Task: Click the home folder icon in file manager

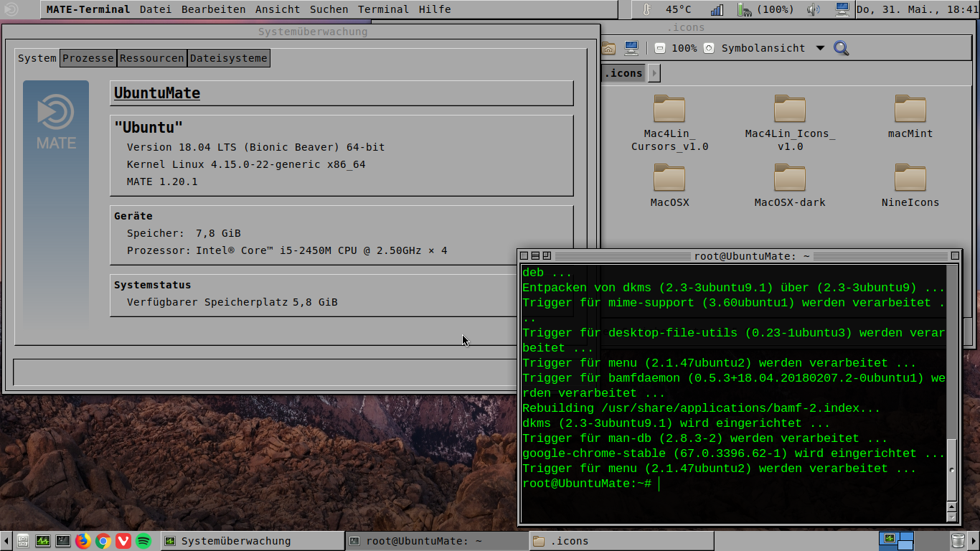Action: (x=608, y=48)
